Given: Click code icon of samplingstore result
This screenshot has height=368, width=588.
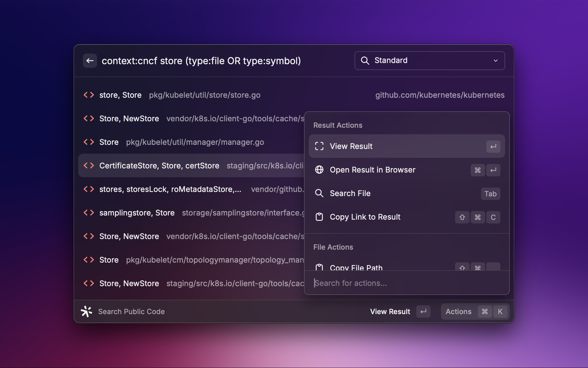Looking at the screenshot, I should click(x=89, y=213).
